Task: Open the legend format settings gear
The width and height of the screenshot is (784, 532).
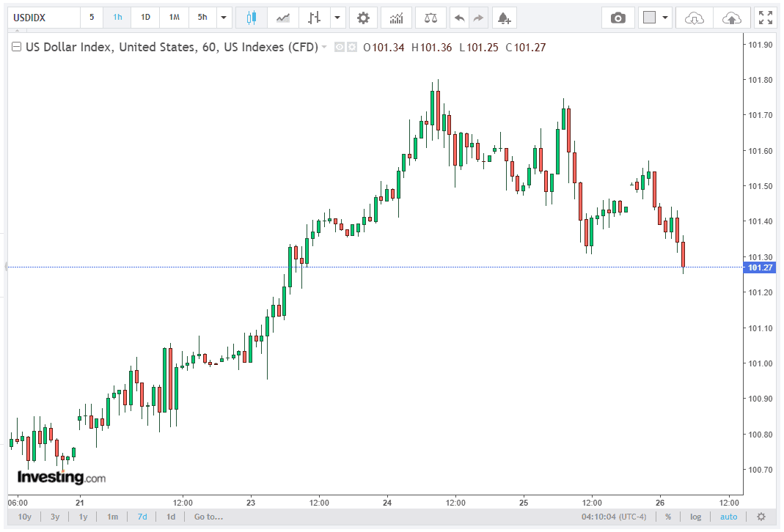Action: tap(352, 48)
